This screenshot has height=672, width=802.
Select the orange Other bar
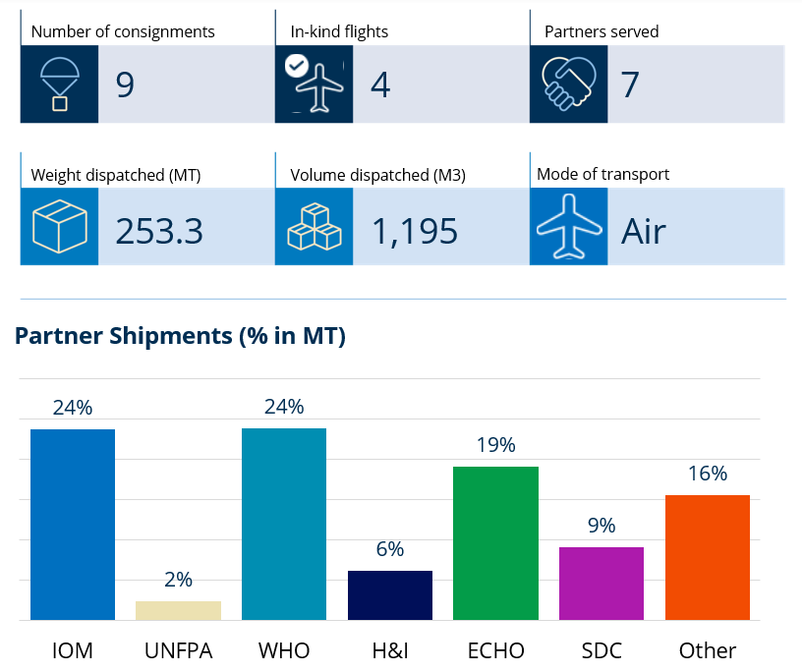(x=708, y=557)
